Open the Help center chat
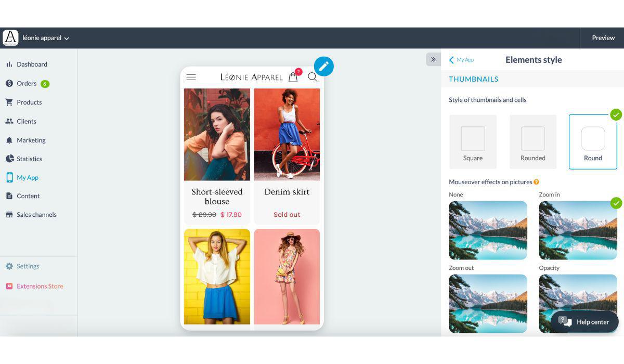 click(584, 322)
